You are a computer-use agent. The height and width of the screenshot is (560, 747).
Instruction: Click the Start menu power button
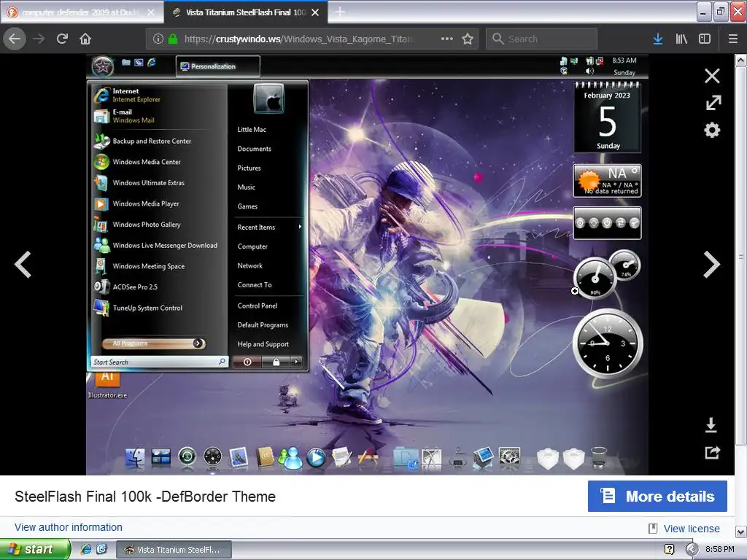(x=247, y=362)
